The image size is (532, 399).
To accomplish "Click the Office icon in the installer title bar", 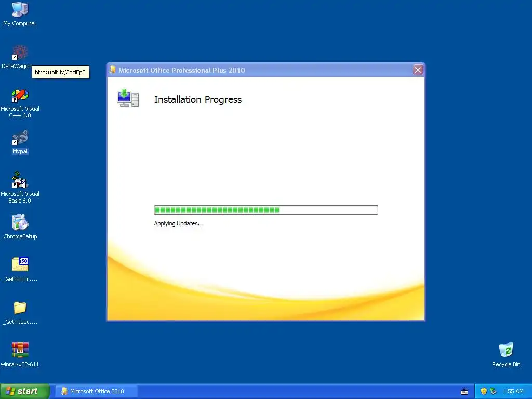I will [113, 70].
